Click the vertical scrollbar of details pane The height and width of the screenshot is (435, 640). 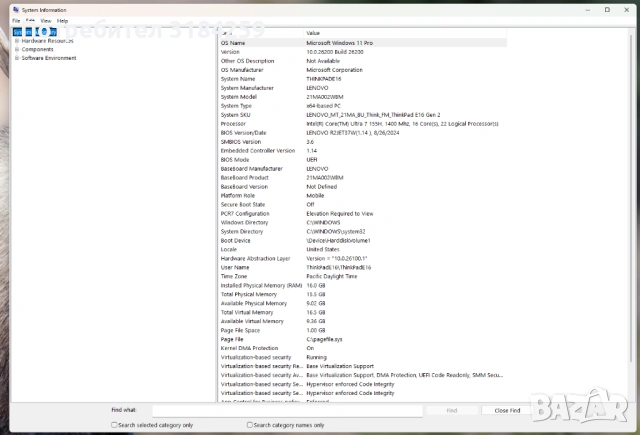coord(632,196)
